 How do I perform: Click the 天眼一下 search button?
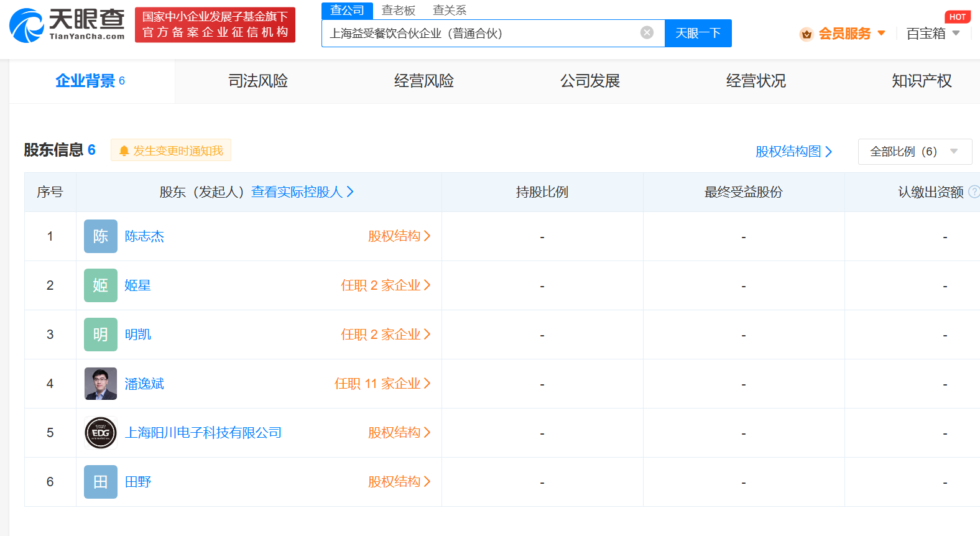[x=698, y=33]
